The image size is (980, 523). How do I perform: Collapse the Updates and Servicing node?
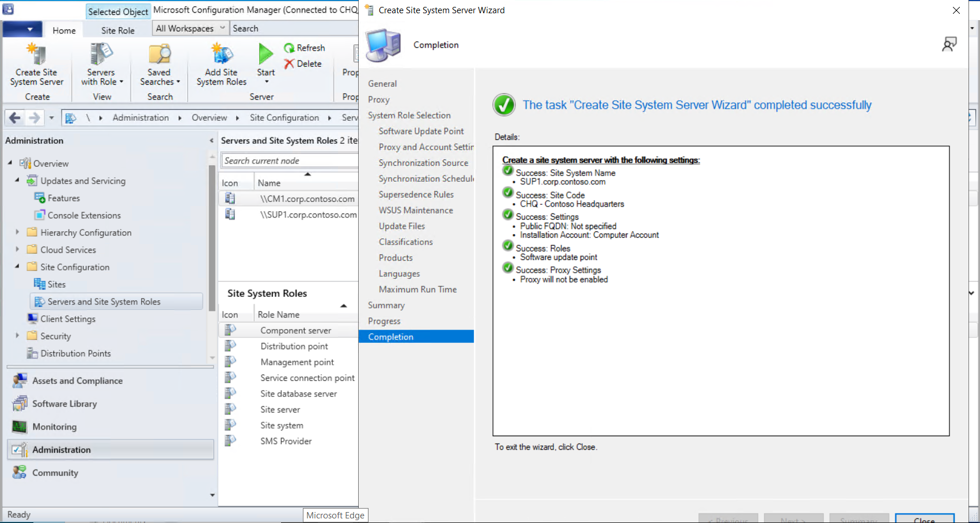(17, 180)
